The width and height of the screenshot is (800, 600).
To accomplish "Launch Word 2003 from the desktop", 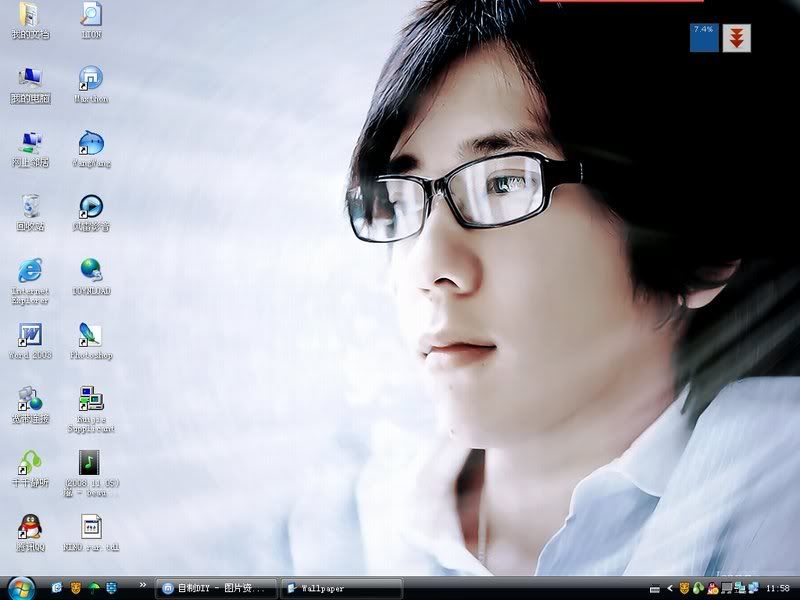I will tap(30, 335).
